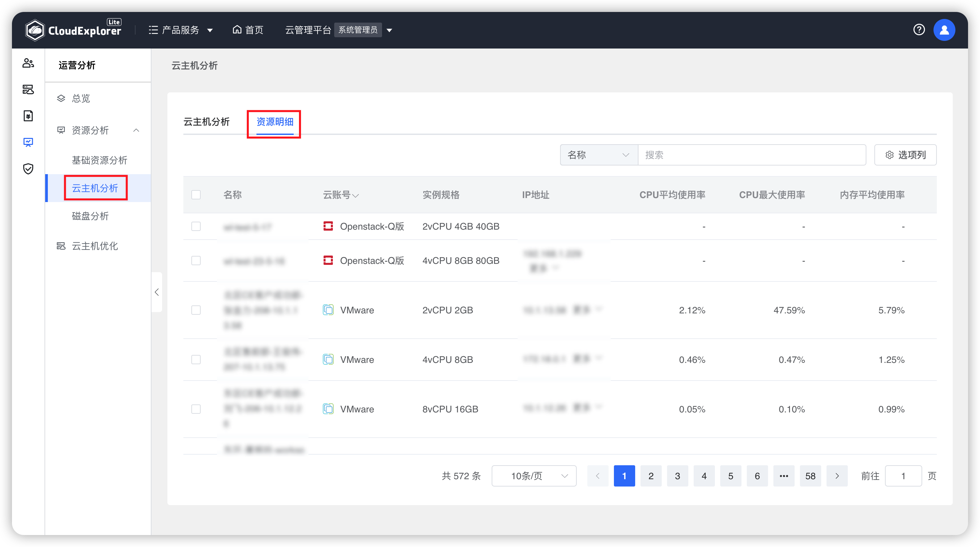
Task: Check the box for the VMware 2vCPU 2GB row
Action: (x=196, y=310)
